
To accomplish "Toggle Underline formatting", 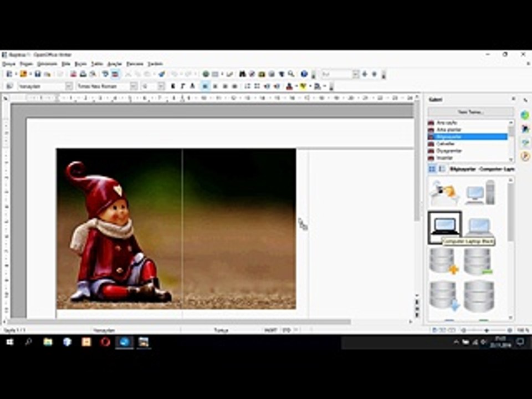I will [192, 86].
